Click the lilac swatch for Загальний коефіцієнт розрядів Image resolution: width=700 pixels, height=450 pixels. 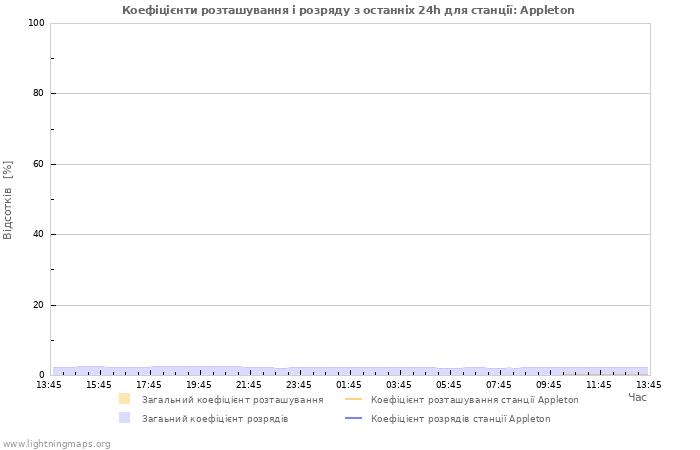[x=124, y=418]
